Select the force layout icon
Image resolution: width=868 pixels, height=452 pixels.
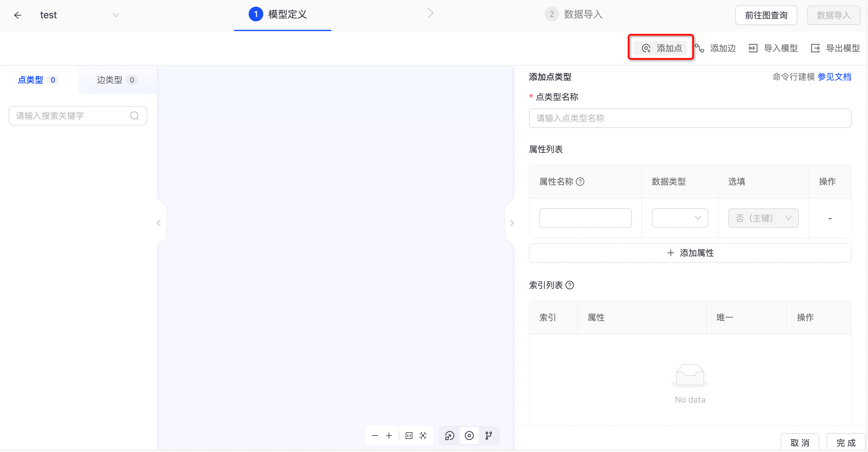450,436
